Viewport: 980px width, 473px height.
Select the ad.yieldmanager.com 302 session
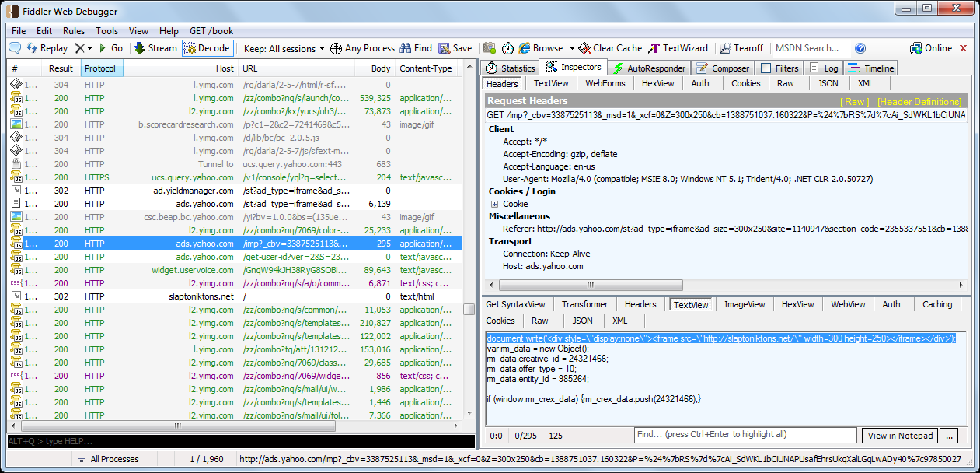coord(235,191)
